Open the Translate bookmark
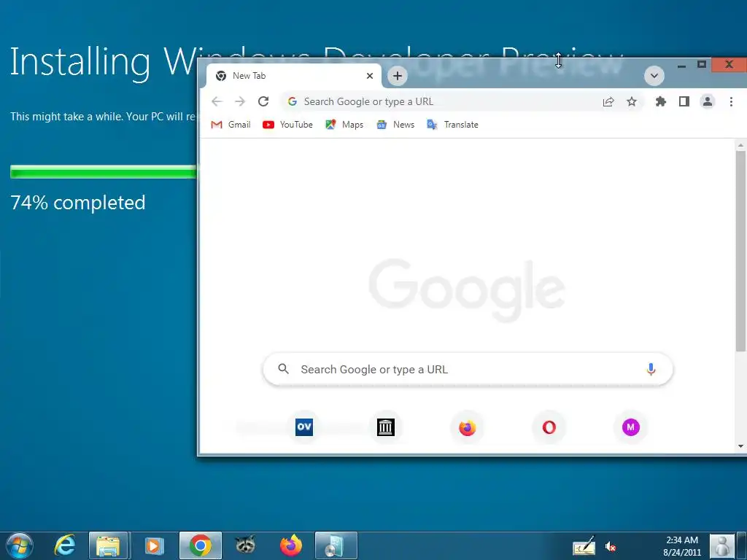747x560 pixels. pos(452,125)
